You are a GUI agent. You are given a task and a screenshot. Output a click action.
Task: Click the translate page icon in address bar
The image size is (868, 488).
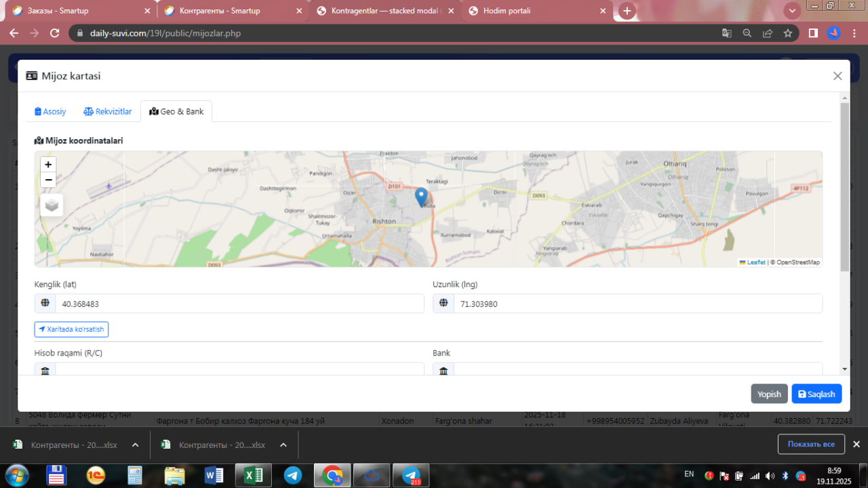pyautogui.click(x=726, y=33)
